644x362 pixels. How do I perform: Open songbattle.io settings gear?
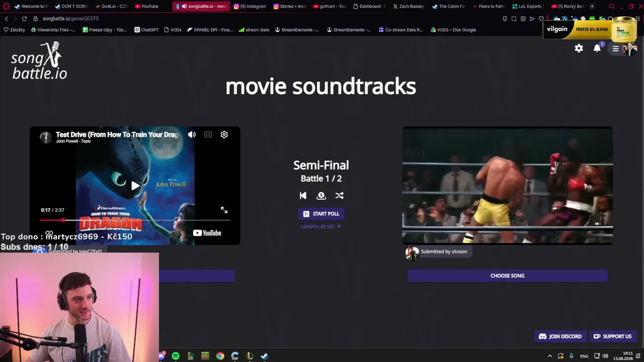(579, 48)
